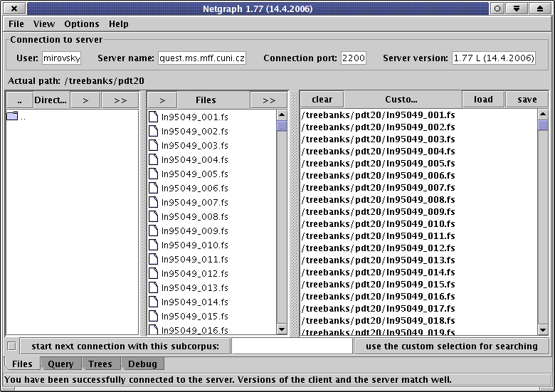The height and width of the screenshot is (392, 555).
Task: Clear the custom selection list
Action: [322, 100]
